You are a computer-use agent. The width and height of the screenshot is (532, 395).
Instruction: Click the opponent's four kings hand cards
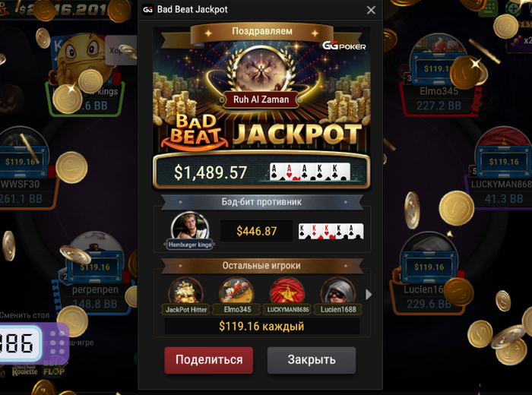coord(331,231)
